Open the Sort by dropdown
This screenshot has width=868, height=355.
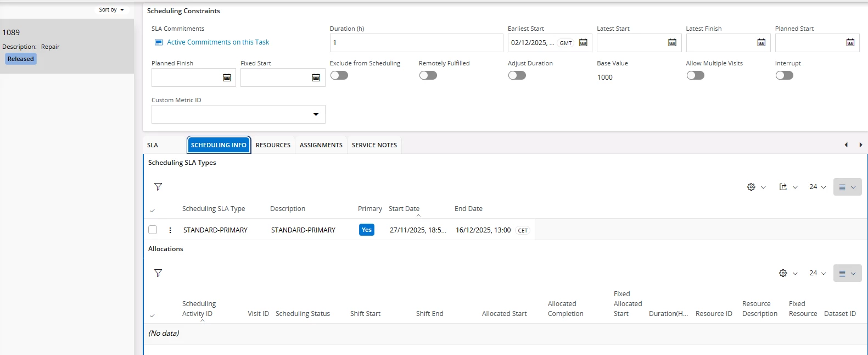(x=111, y=10)
